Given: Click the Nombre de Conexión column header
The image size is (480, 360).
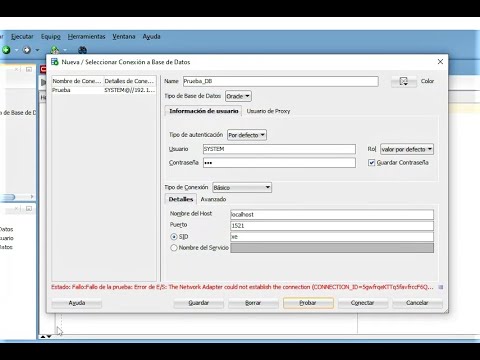Looking at the screenshot, I should (77, 81).
